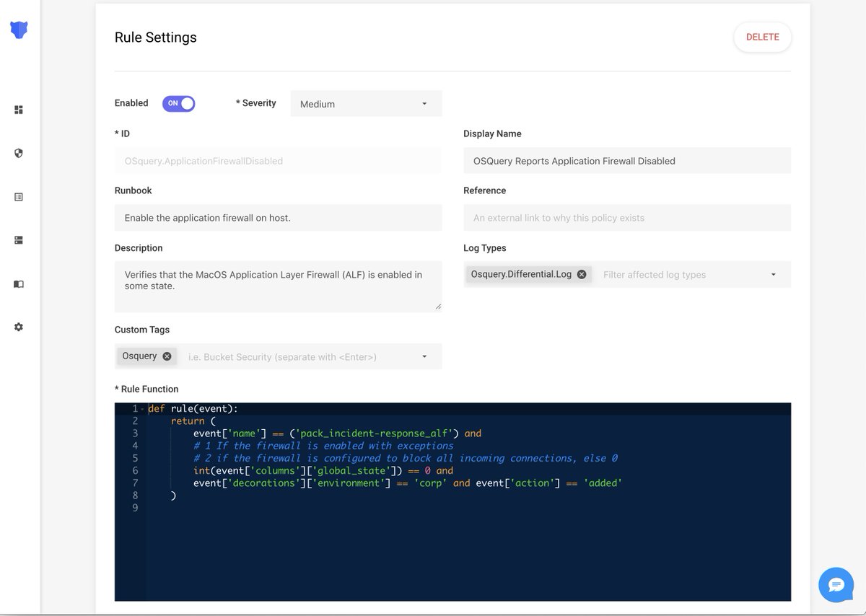Click the Description text area
This screenshot has height=616, width=866.
pyautogui.click(x=278, y=286)
